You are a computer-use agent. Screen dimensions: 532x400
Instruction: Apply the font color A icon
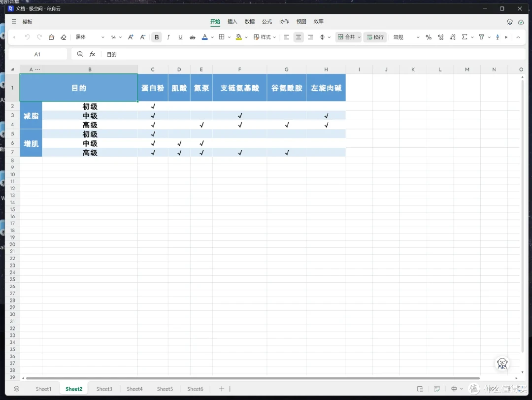tap(204, 37)
